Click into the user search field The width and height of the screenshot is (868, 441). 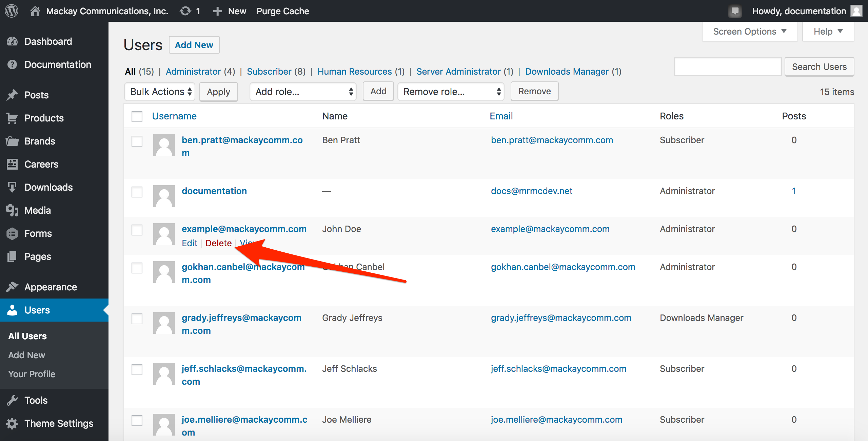pyautogui.click(x=728, y=67)
